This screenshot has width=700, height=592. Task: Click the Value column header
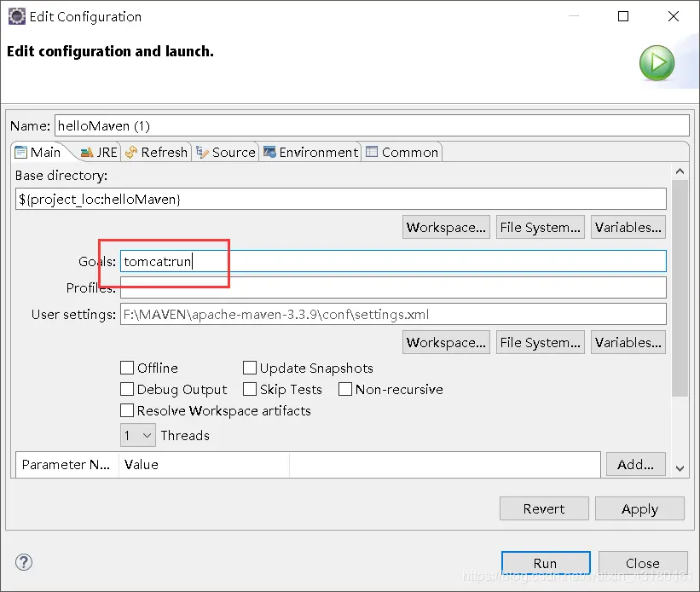(x=204, y=465)
